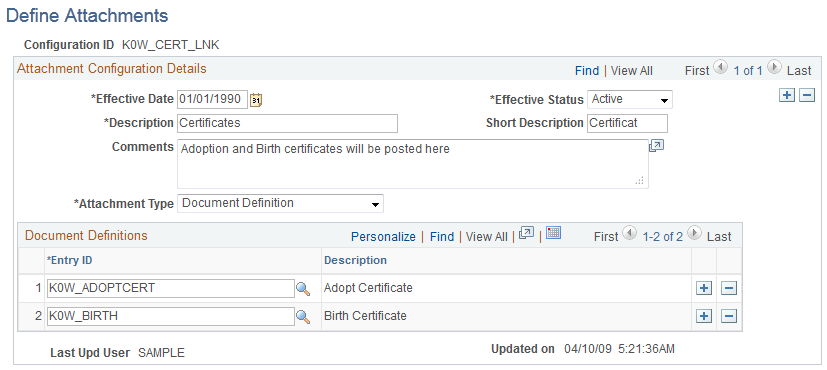827x370 pixels.
Task: Download Document Definitions grid to spreadsheet
Action: click(553, 233)
